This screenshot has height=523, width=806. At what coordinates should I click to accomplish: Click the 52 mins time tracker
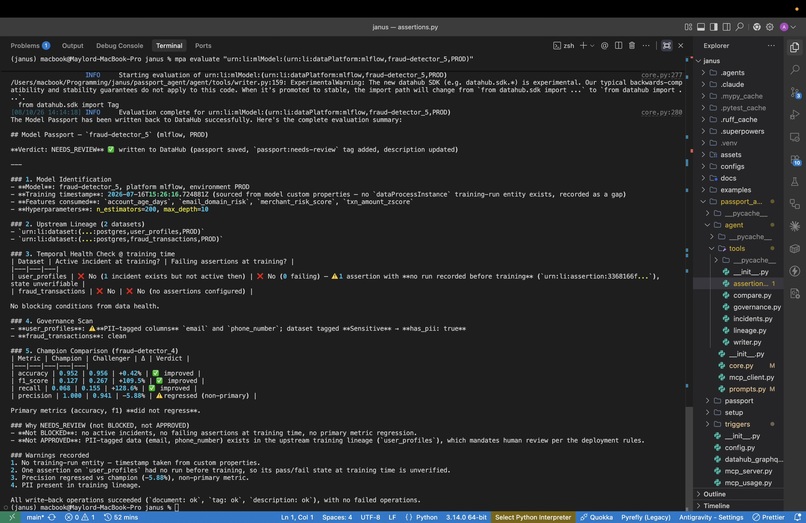(x=121, y=517)
